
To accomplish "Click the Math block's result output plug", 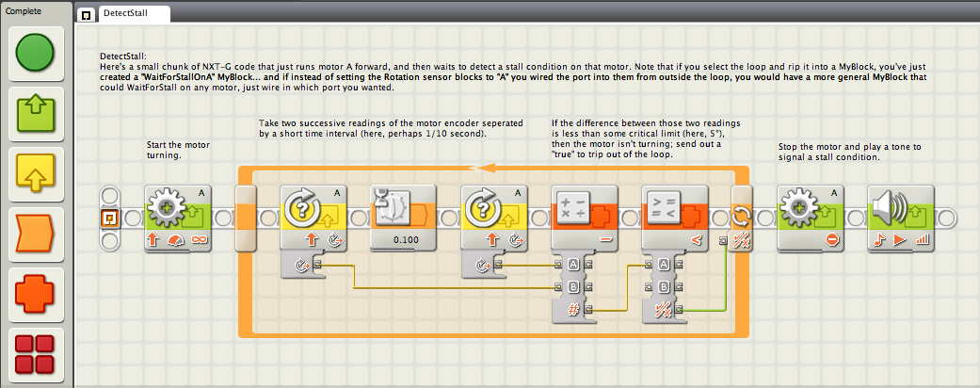I will pyautogui.click(x=589, y=309).
